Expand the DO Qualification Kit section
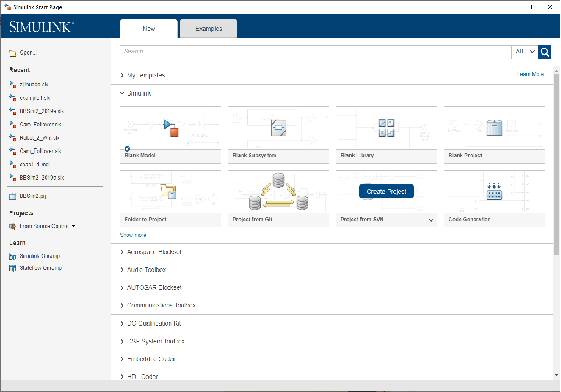The width and height of the screenshot is (561, 392). (x=122, y=323)
